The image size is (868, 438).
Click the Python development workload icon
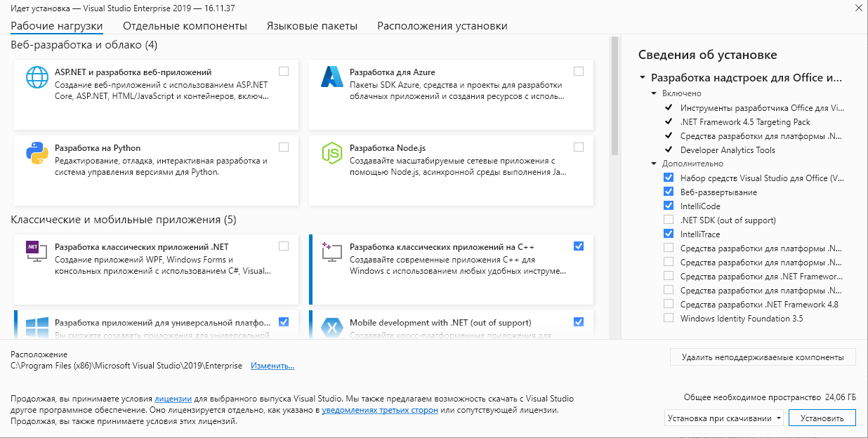(x=36, y=152)
